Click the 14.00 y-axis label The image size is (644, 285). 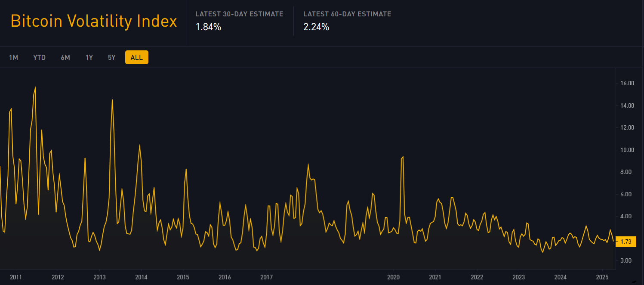pyautogui.click(x=627, y=105)
